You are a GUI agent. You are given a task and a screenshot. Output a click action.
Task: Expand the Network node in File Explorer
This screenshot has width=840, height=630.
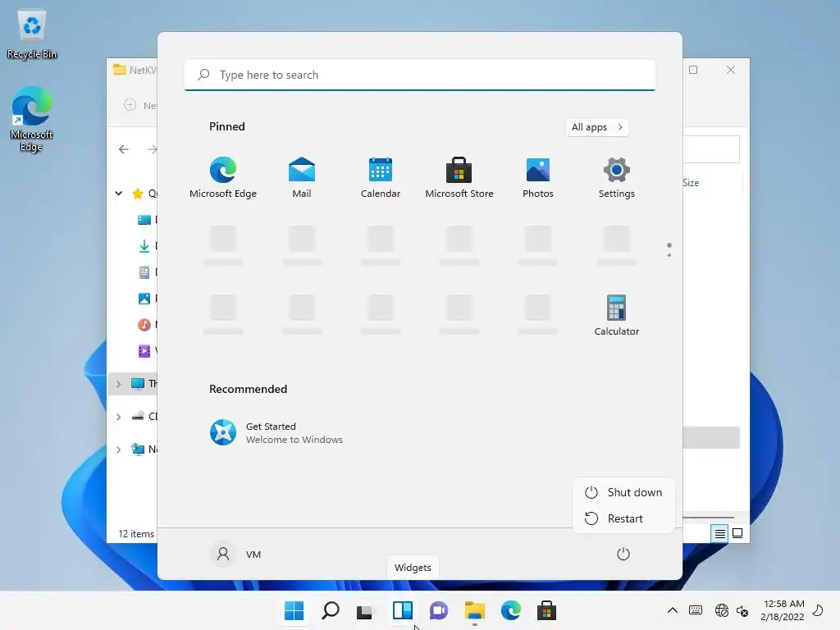pyautogui.click(x=118, y=450)
